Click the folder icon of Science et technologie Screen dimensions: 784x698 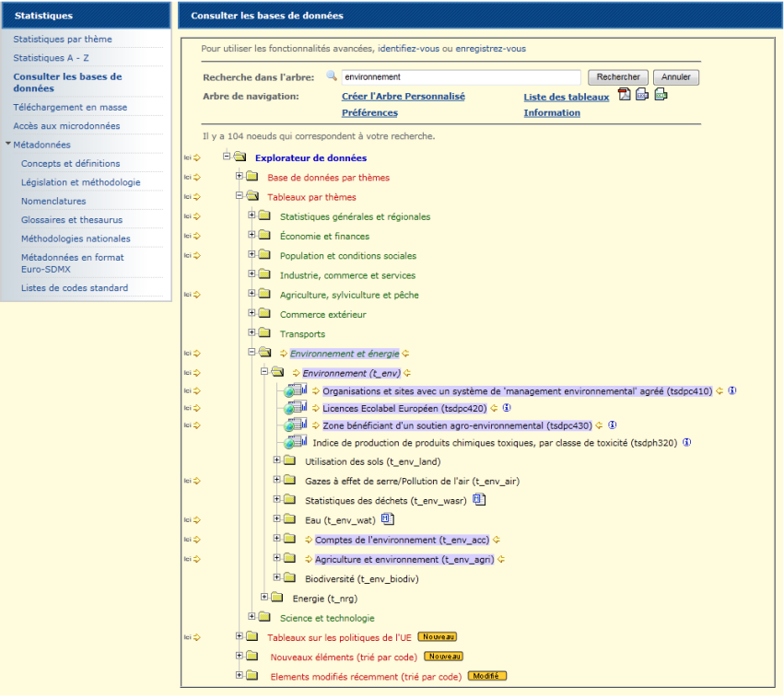264,617
